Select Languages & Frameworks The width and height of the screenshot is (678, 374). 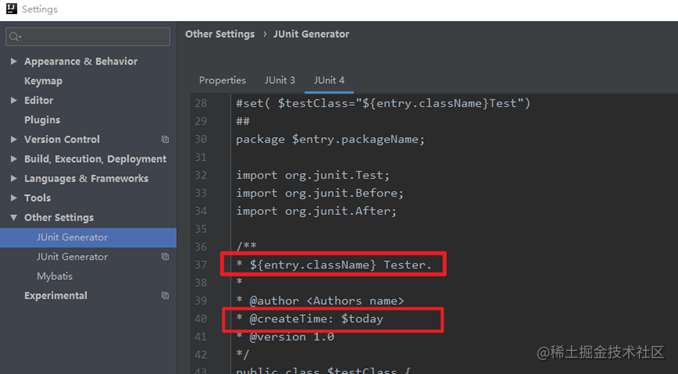86,179
